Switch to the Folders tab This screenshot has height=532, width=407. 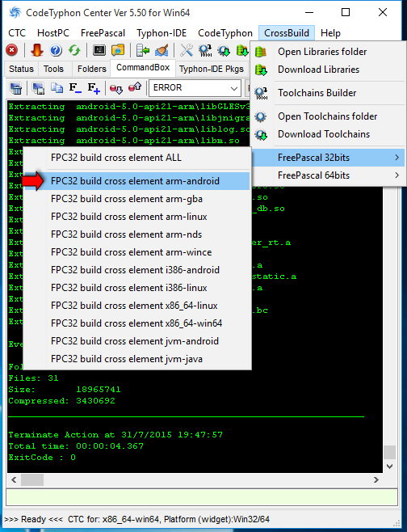pos(91,69)
